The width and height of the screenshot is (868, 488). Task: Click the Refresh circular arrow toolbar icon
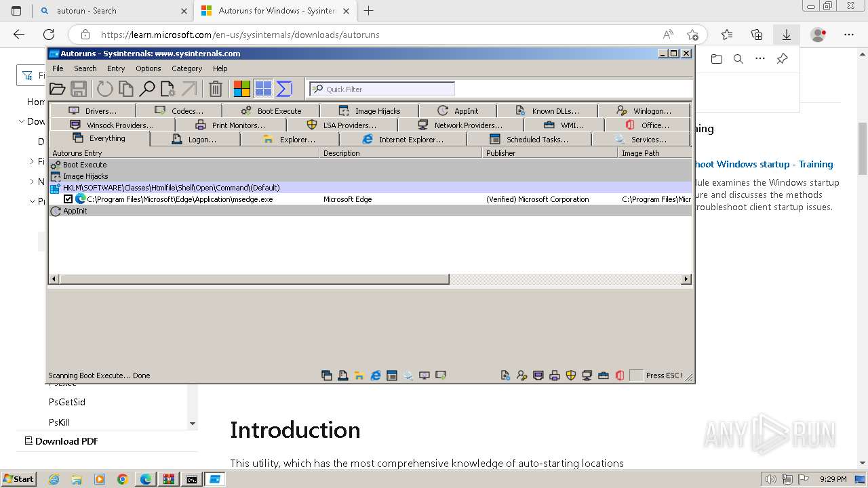coord(104,89)
